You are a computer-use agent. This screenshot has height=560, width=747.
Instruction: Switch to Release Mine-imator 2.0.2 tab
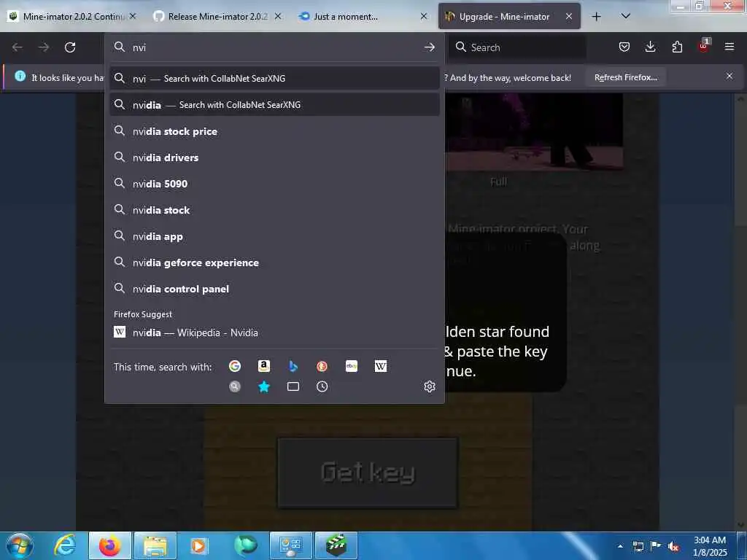pyautogui.click(x=218, y=16)
